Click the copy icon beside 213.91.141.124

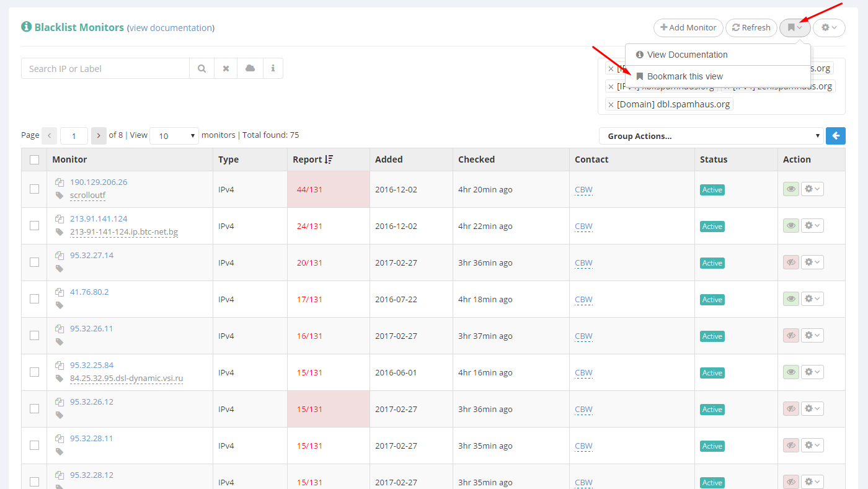[x=60, y=219]
